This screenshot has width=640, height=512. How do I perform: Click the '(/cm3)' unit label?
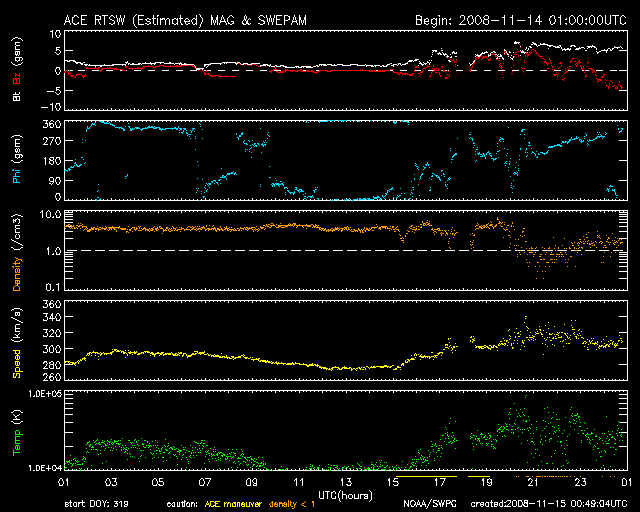[x=17, y=232]
